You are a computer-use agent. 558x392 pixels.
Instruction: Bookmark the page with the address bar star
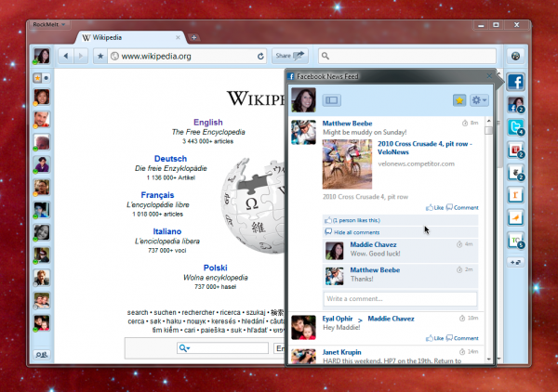(x=100, y=56)
